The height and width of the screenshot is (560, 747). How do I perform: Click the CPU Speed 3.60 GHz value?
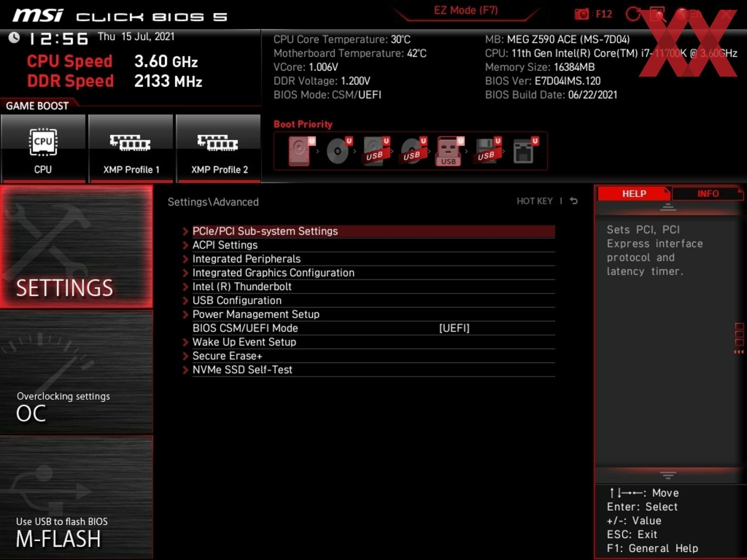166,61
